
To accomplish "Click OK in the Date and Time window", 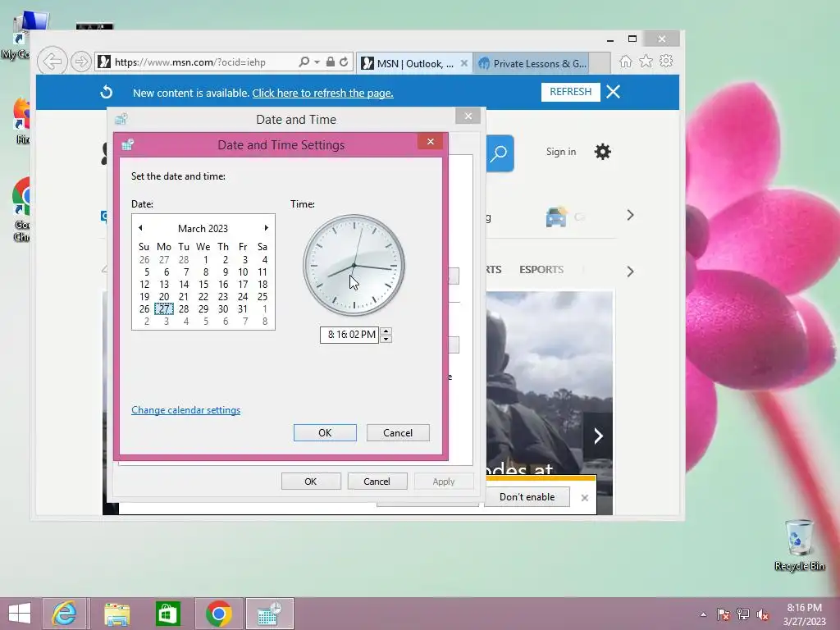I will point(311,482).
